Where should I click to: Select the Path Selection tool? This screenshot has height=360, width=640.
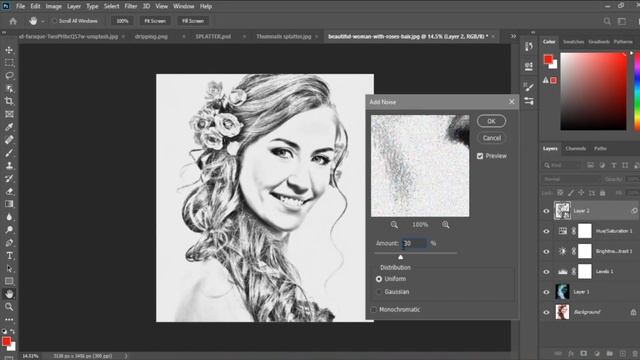(x=9, y=269)
